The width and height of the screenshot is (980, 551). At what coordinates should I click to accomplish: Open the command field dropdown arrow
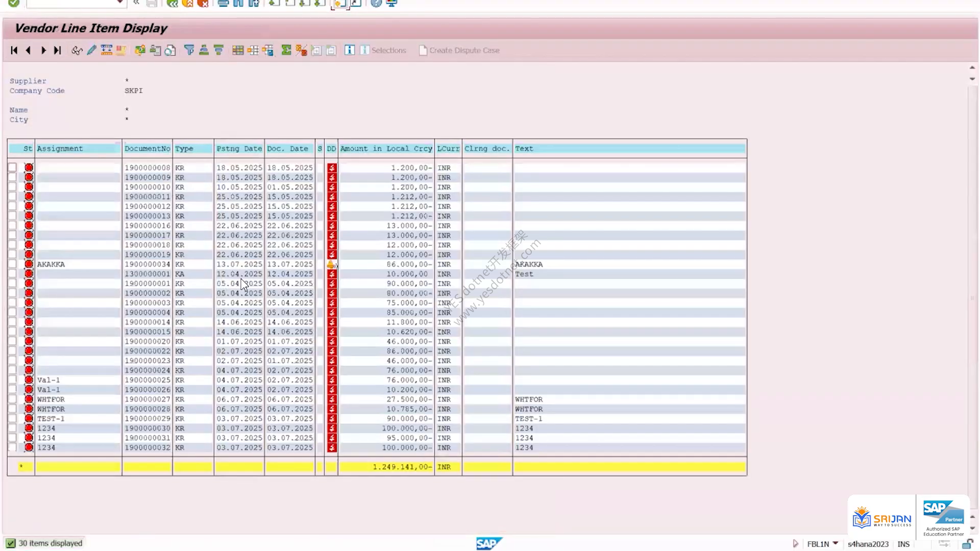120,3
